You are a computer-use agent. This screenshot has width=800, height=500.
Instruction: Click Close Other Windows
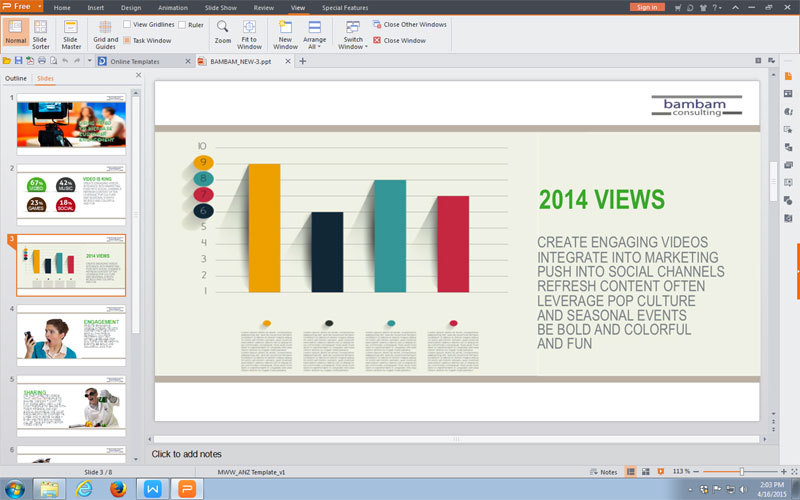pos(409,24)
